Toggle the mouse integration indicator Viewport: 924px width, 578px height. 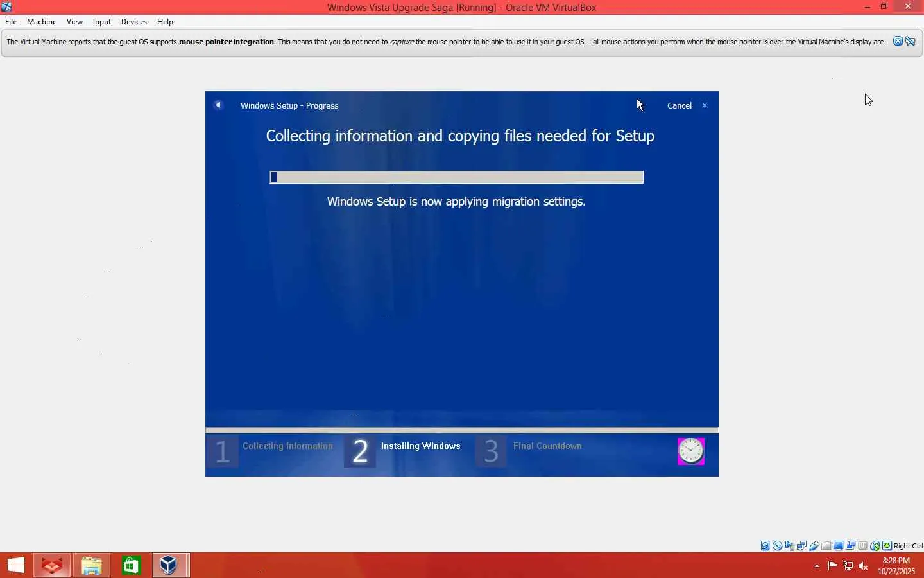click(x=875, y=546)
